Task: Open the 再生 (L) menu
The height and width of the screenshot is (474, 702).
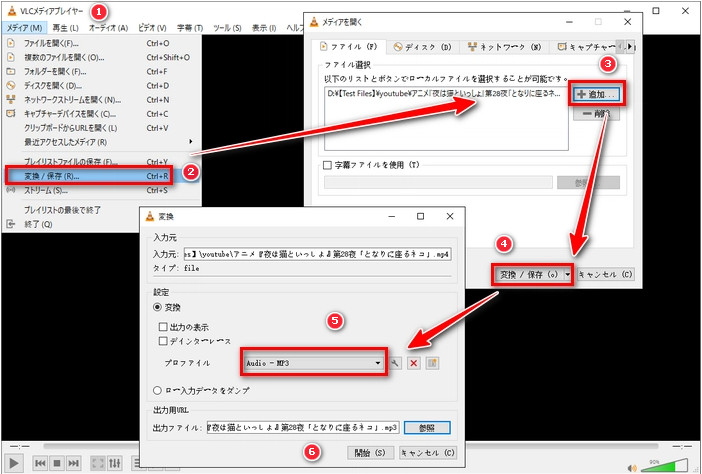Action: 65,28
